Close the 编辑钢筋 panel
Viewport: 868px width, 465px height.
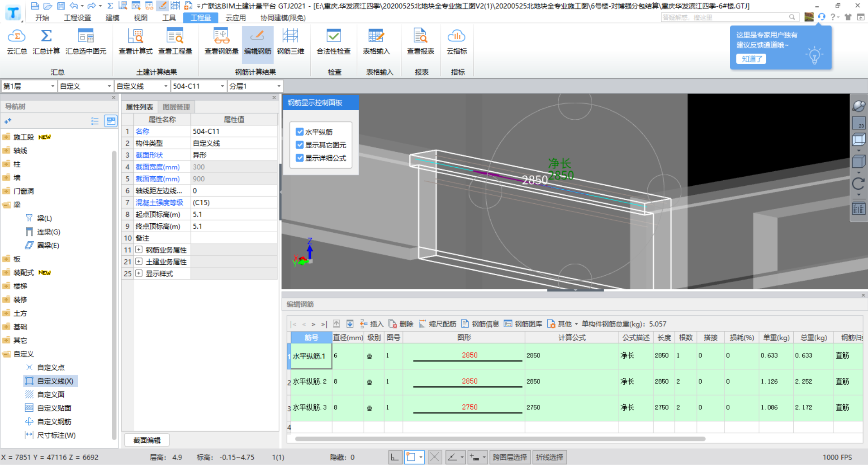(x=863, y=296)
